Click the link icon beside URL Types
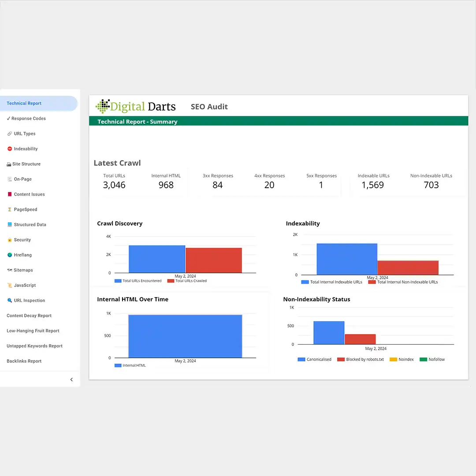This screenshot has width=476, height=476. pos(10,134)
